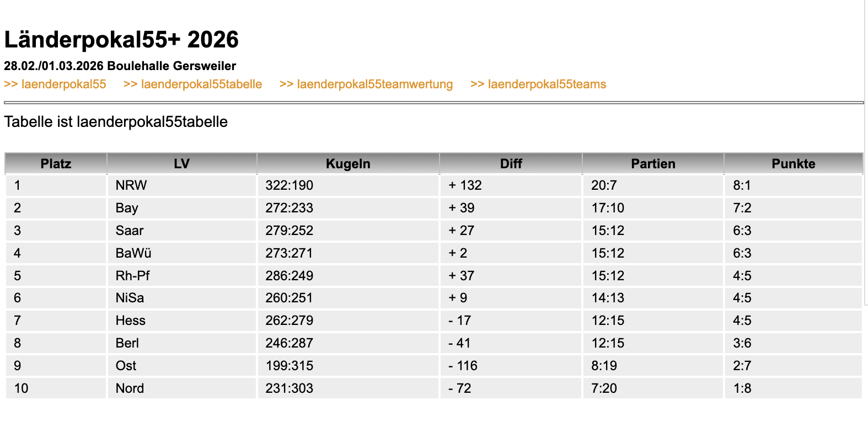
Task: Click the Kugeln column header
Action: coord(347,163)
